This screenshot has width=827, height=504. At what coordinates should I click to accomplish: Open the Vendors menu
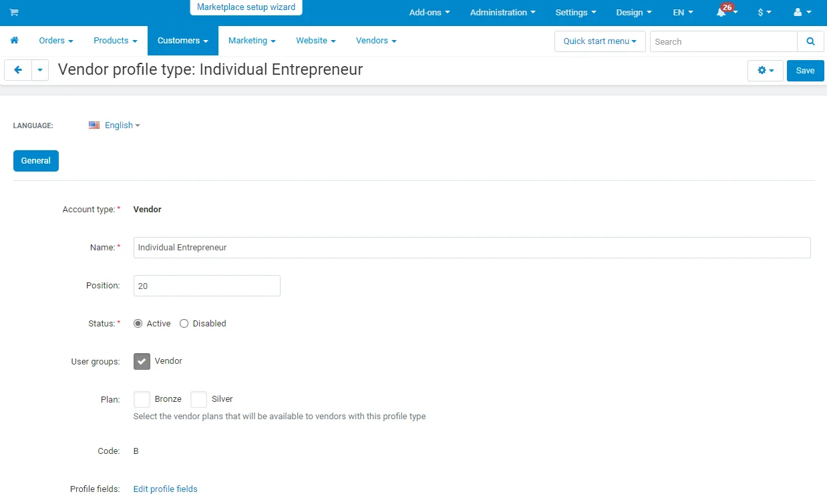click(x=376, y=41)
